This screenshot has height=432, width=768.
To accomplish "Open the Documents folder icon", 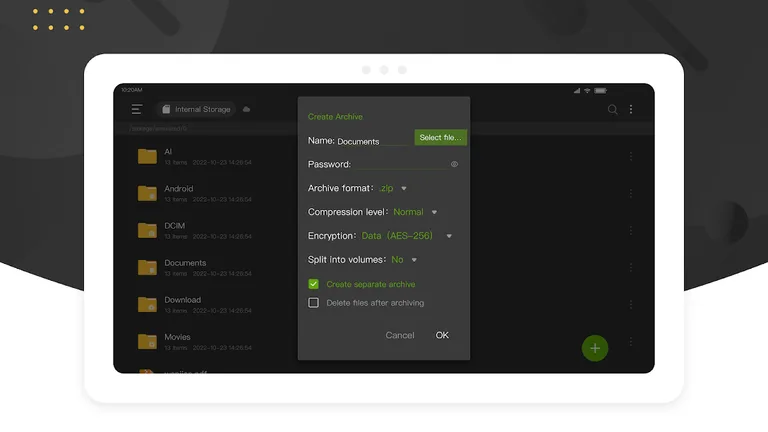I will pyautogui.click(x=147, y=267).
